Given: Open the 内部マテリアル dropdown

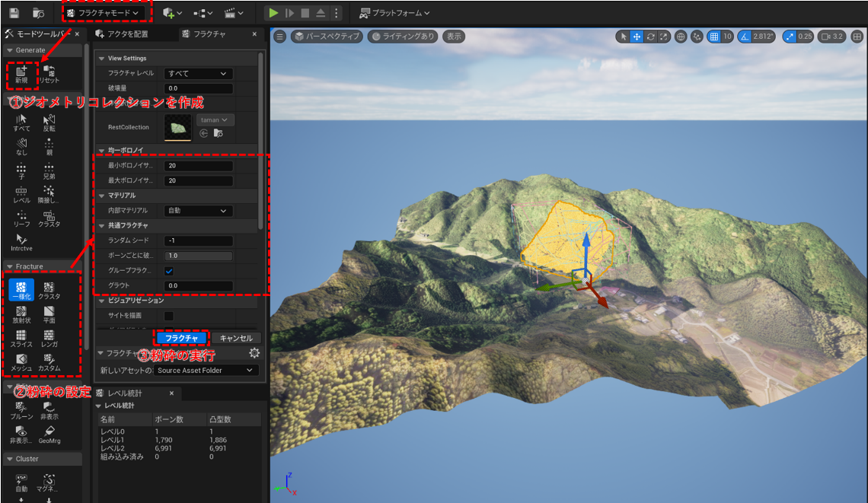Looking at the screenshot, I should 198,211.
